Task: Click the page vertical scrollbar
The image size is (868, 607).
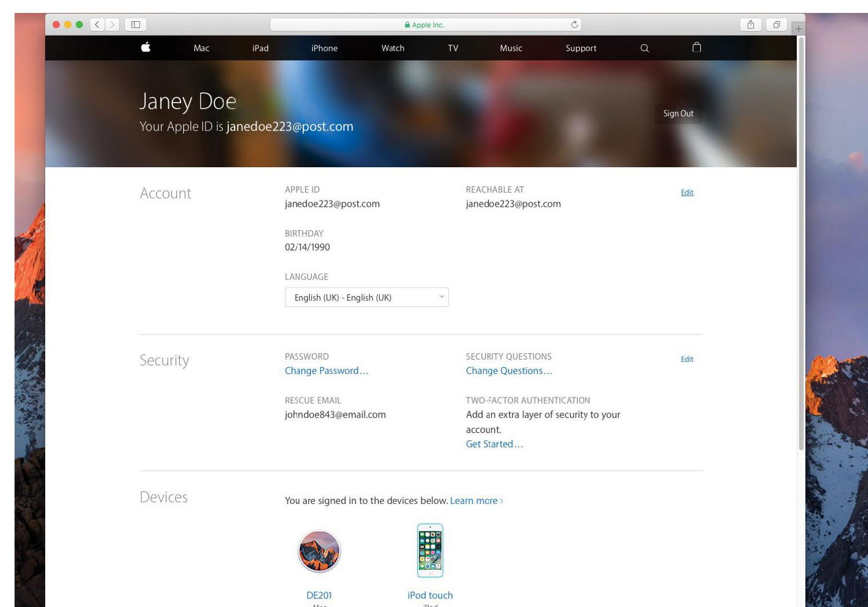Action: (801, 245)
